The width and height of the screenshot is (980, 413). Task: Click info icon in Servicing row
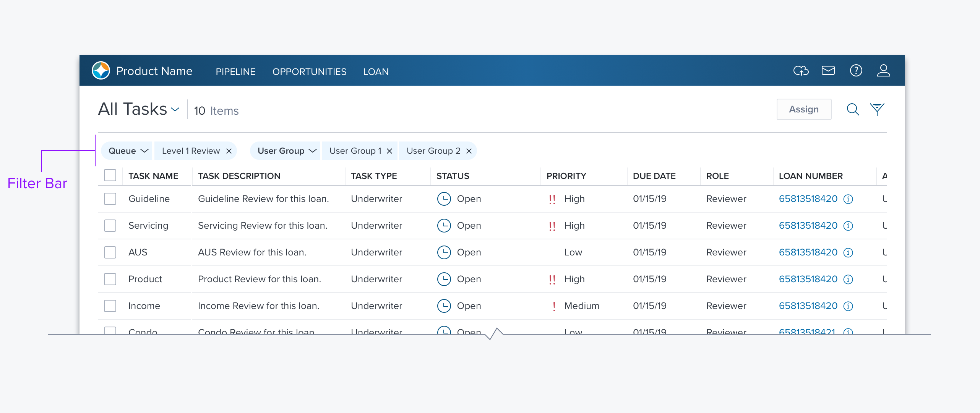coord(848,226)
